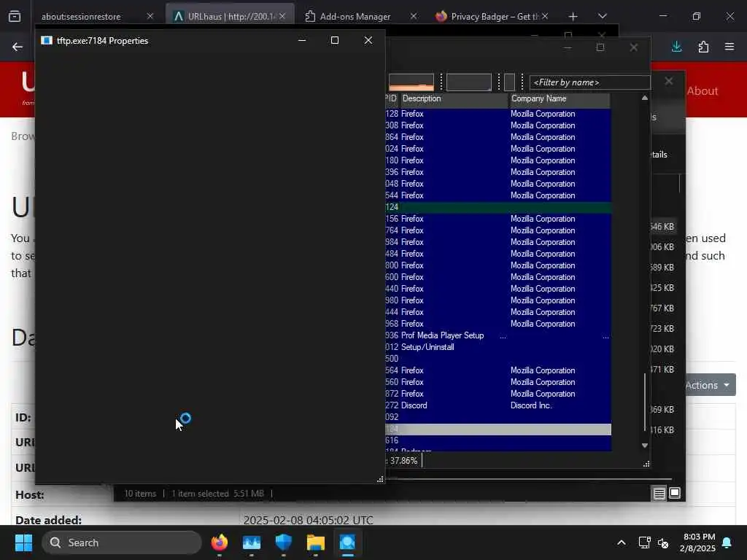
Task: Open the notification bell icon
Action: [x=727, y=542]
